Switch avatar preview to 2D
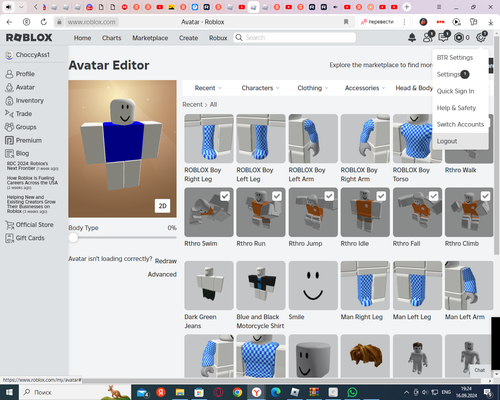Image resolution: width=500 pixels, height=400 pixels. point(162,206)
